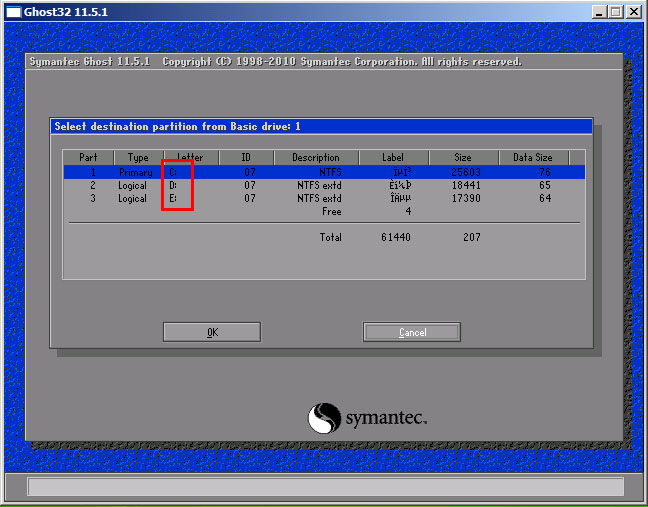This screenshot has width=648, height=507.
Task: Click the Part column header
Action: coord(88,158)
